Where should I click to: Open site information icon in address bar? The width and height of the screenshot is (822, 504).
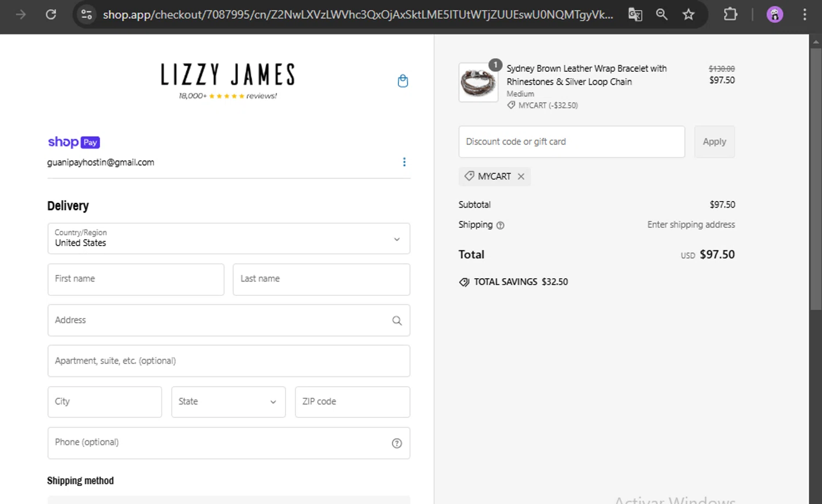pos(87,14)
